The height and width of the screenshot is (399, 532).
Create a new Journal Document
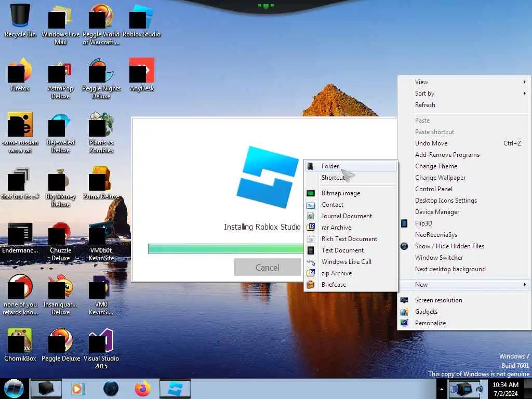(351, 216)
